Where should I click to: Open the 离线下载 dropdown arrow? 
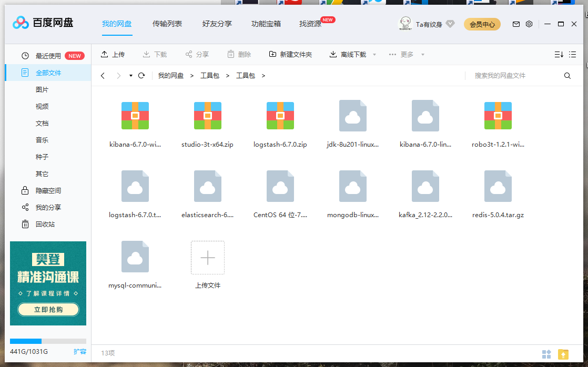[374, 54]
